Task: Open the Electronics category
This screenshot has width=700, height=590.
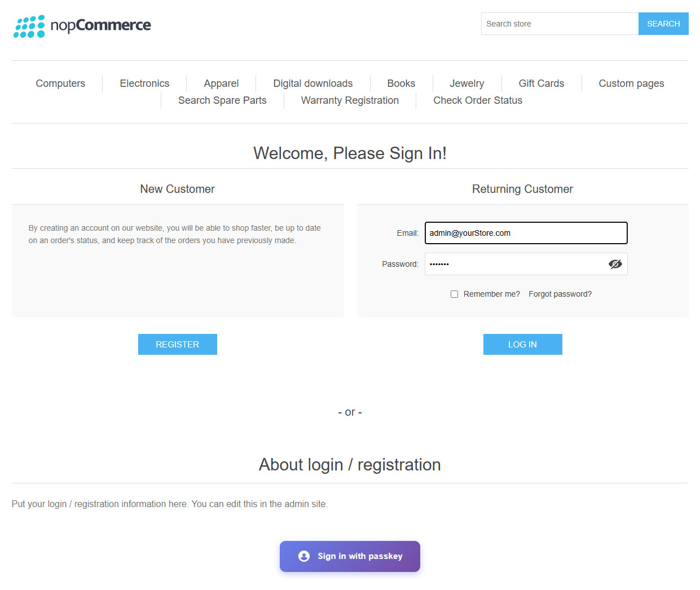Action: [144, 83]
